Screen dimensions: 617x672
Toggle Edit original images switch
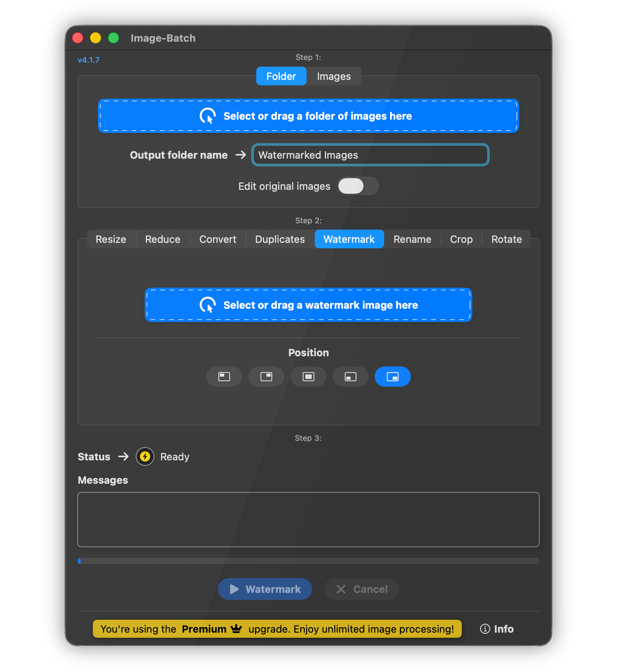point(358,186)
